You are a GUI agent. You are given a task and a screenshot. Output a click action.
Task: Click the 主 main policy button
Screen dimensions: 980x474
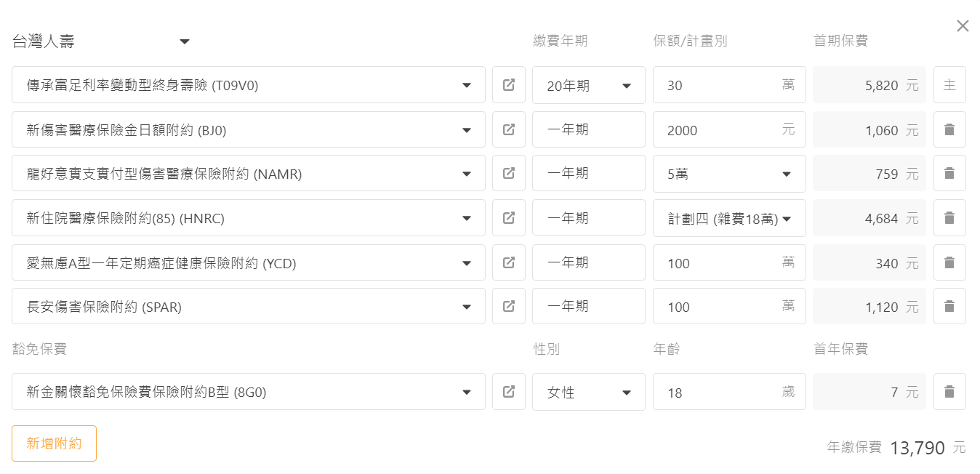[x=949, y=85]
